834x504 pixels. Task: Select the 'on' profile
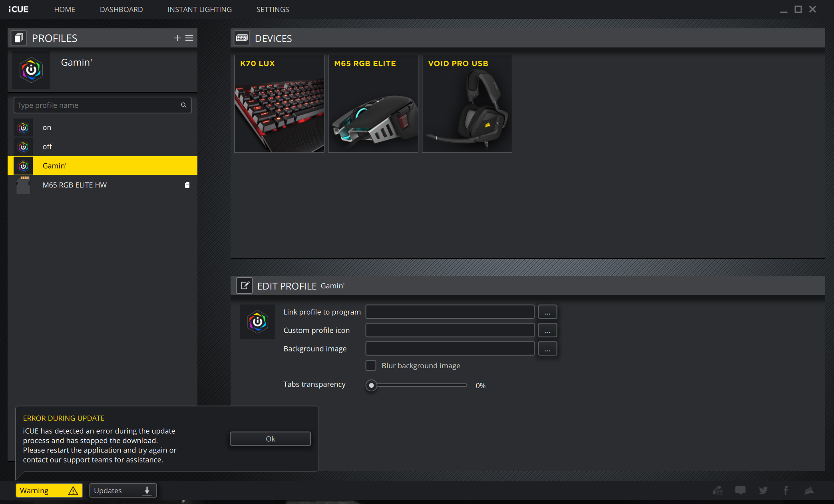tap(102, 128)
